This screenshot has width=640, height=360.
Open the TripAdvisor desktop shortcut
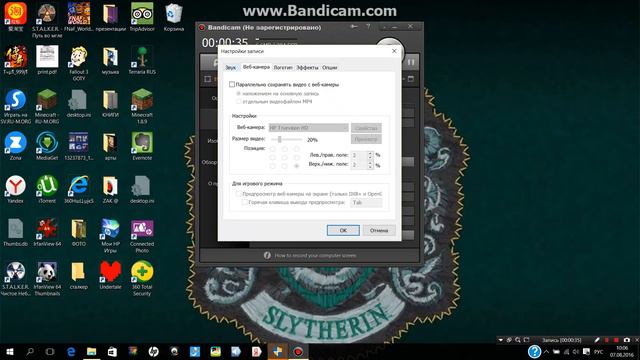(x=142, y=17)
